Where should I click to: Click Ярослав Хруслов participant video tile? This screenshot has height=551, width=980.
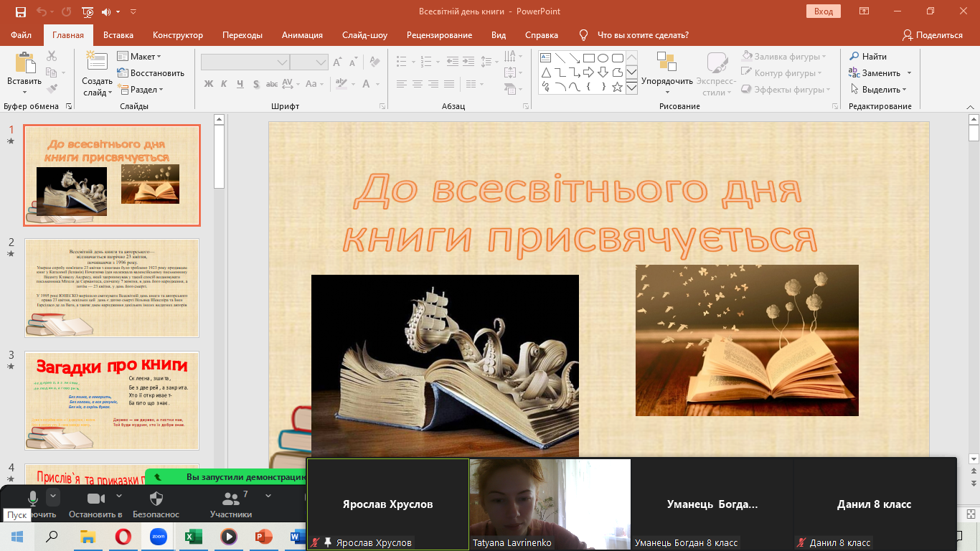387,504
